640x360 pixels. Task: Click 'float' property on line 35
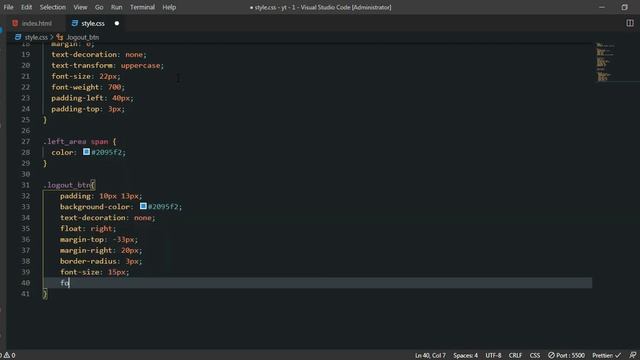pyautogui.click(x=71, y=229)
